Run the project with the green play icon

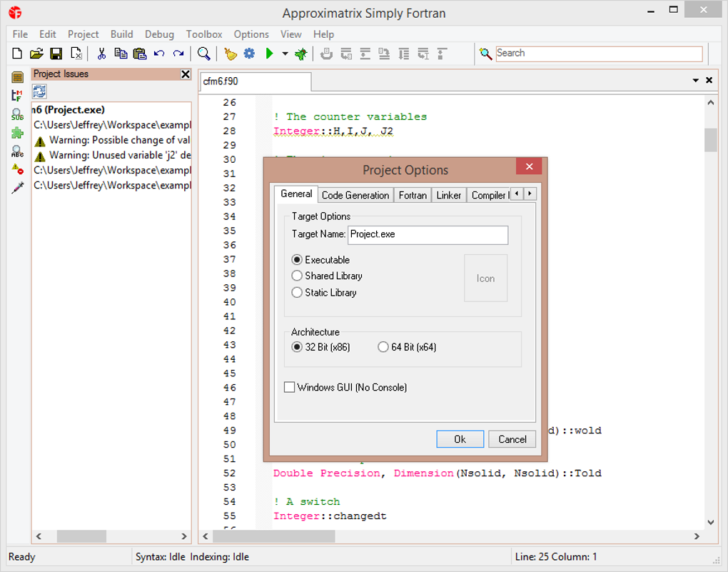pos(269,54)
